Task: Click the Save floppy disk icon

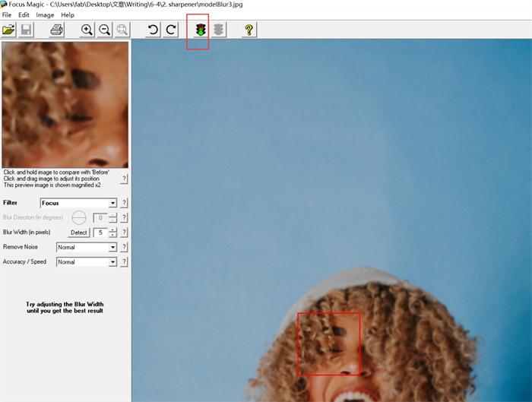Action: click(26, 30)
